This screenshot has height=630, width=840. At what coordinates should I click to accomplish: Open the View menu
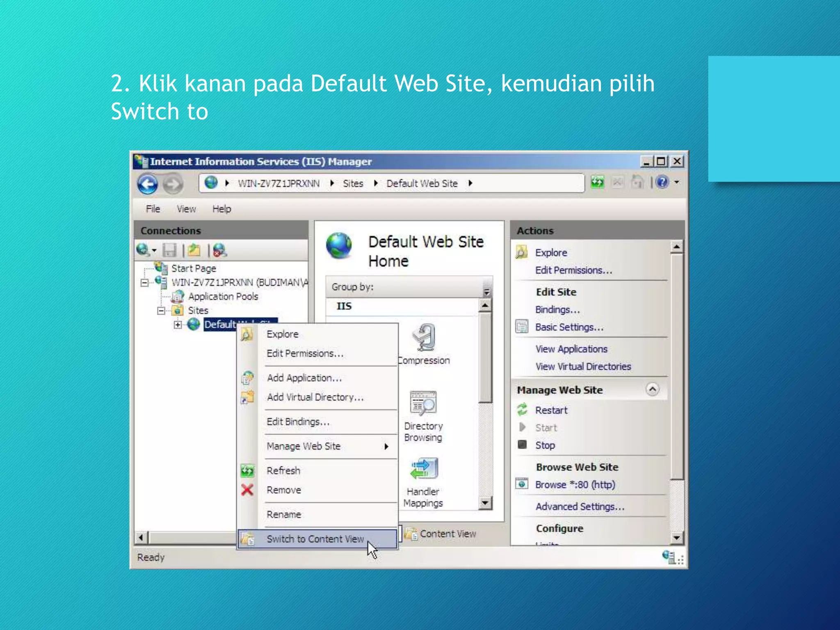tap(186, 209)
